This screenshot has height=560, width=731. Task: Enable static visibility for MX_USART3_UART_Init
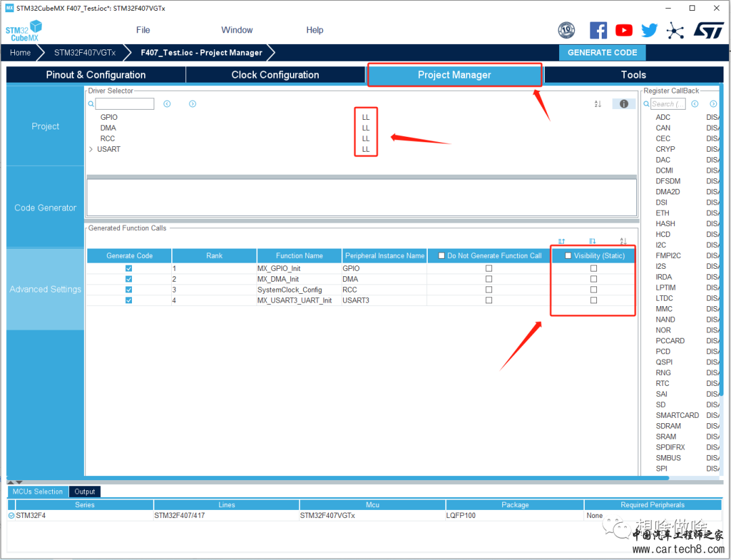(594, 300)
